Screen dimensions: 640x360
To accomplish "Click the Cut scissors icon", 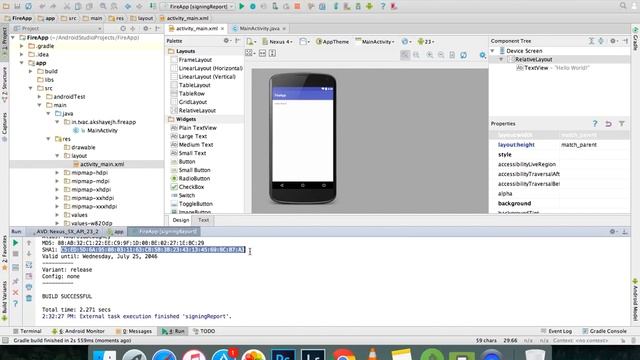I will 67,7.
